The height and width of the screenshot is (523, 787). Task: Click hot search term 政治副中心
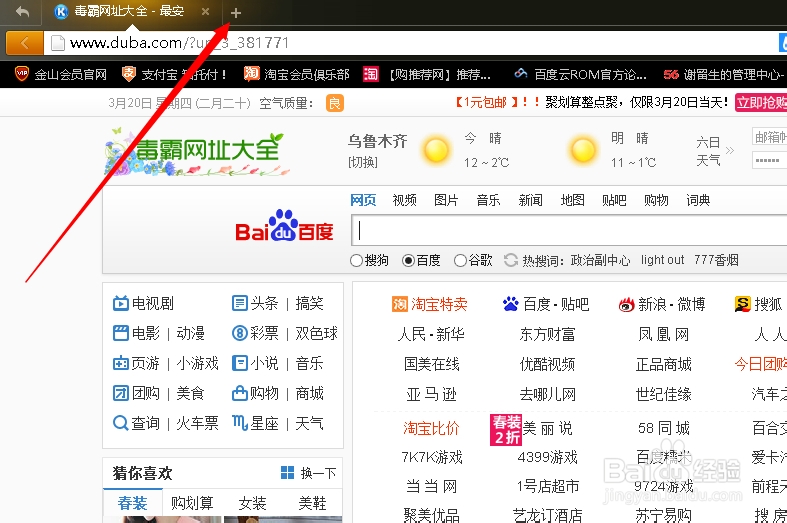600,260
